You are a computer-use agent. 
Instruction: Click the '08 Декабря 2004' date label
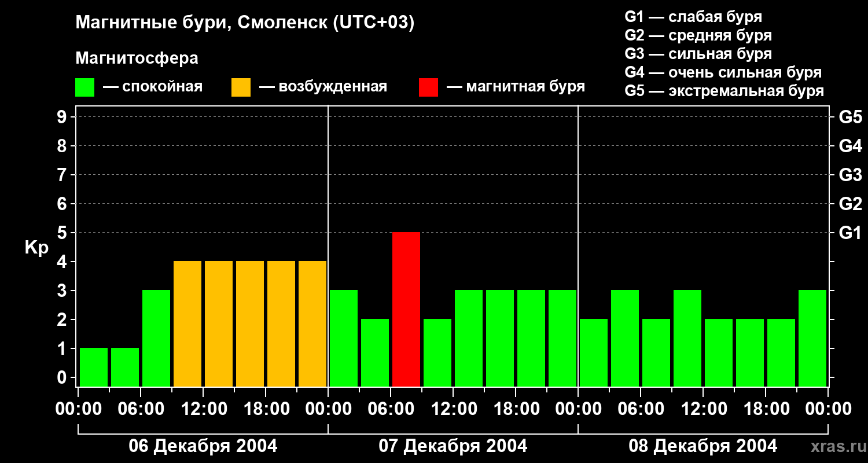703,446
